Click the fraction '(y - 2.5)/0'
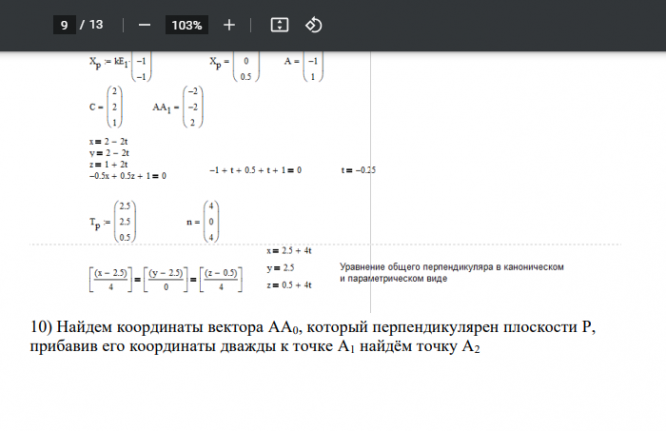Viewport: 666px width, 431px height. click(166, 279)
